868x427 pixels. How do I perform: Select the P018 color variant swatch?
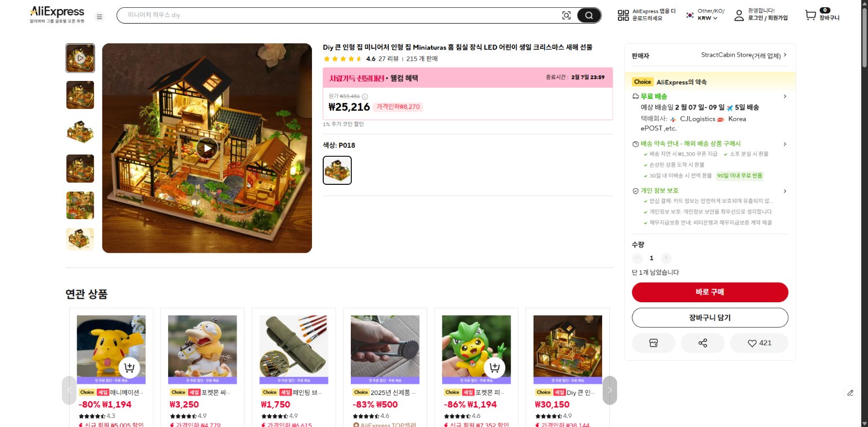(x=337, y=170)
